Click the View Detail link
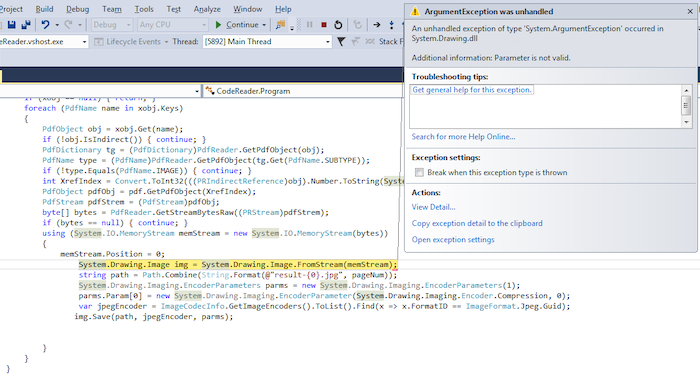The image size is (700, 381). pos(433,207)
